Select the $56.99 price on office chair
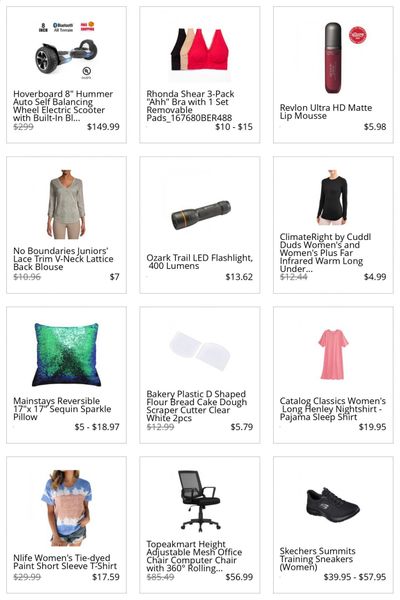Viewport: 400px width, 600px height. click(x=239, y=577)
